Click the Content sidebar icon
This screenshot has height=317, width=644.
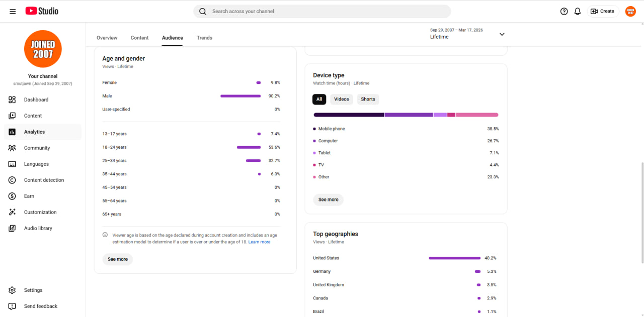tap(12, 116)
